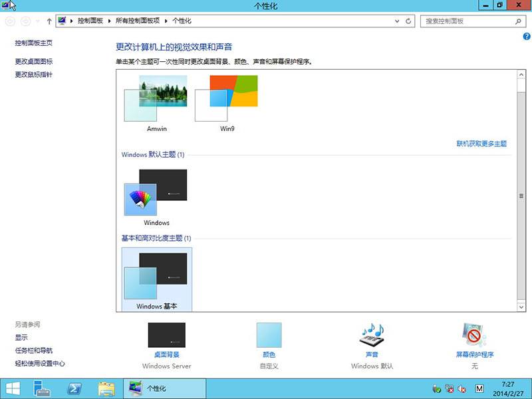Open the taskbar clock showing 7:27
532x399 pixels.
(x=508, y=389)
